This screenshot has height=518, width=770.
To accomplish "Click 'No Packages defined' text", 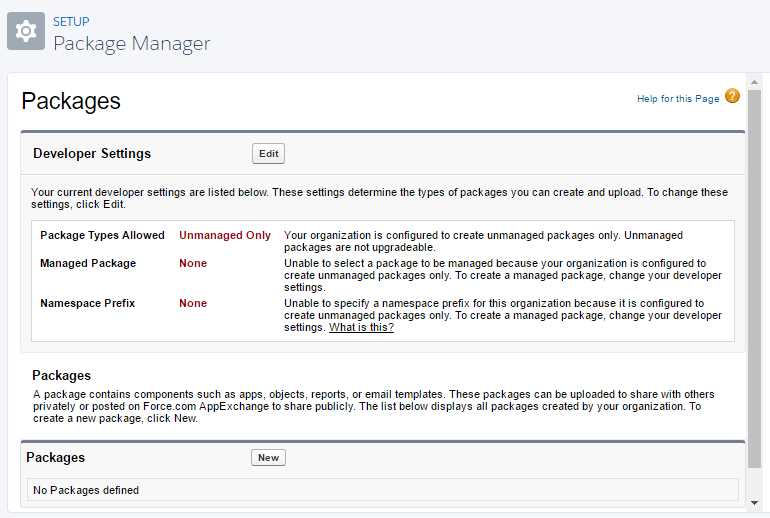I will [86, 490].
